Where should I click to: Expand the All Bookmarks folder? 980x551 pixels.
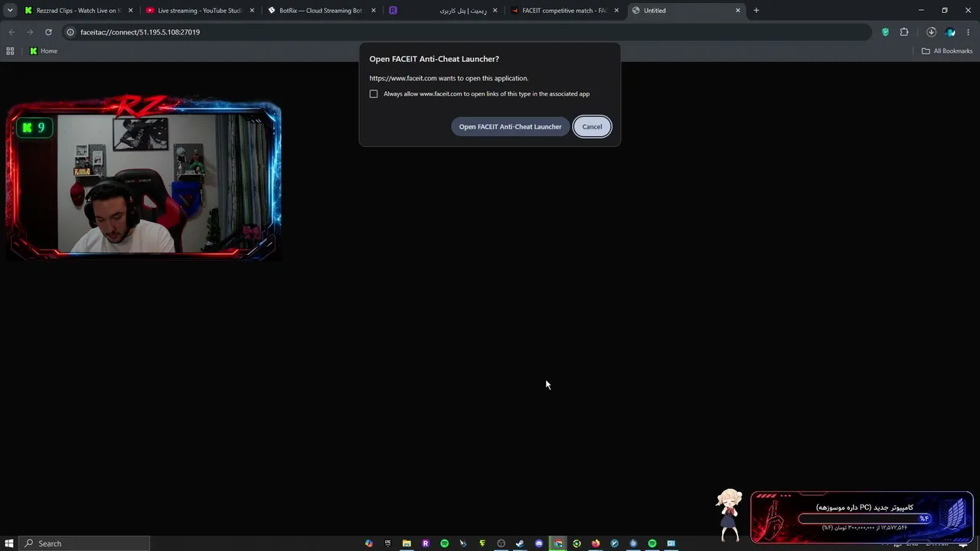coord(947,51)
